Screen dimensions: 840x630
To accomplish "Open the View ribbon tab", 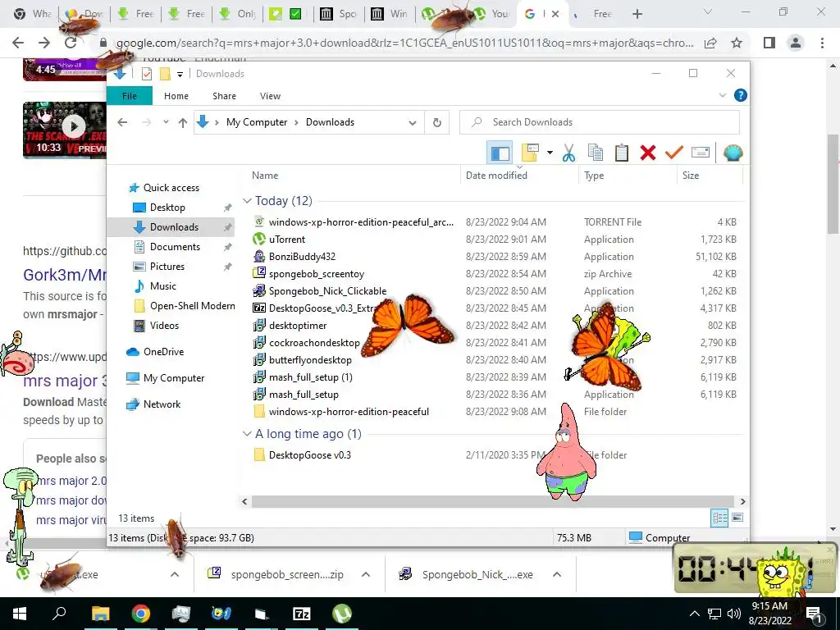I will [270, 96].
